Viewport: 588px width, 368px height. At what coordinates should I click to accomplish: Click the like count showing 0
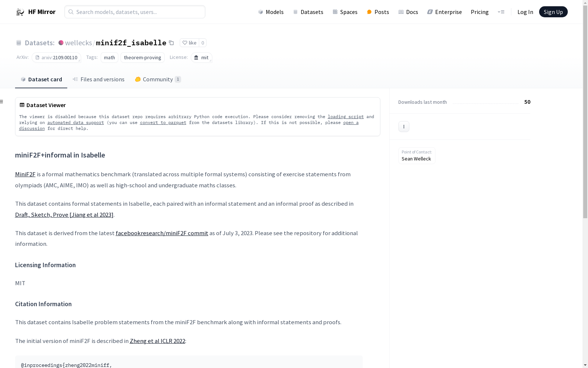[x=202, y=43]
